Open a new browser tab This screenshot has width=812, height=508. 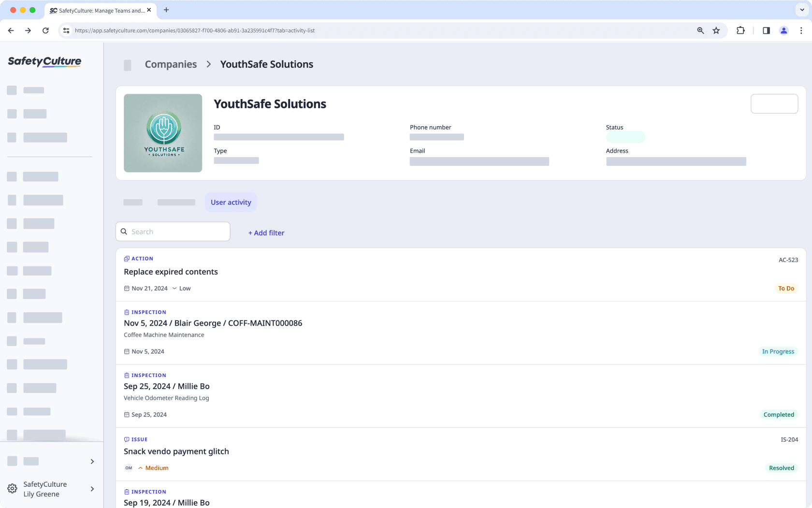click(166, 10)
